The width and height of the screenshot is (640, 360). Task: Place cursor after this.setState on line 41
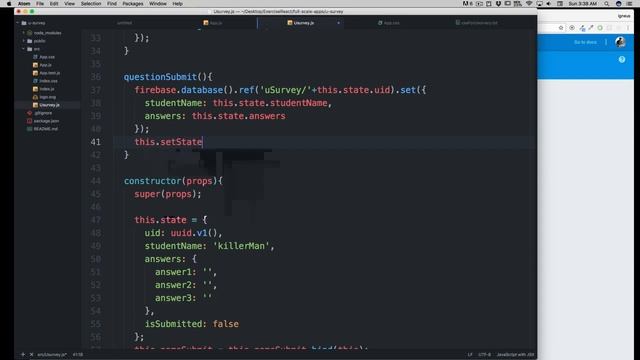[202, 142]
